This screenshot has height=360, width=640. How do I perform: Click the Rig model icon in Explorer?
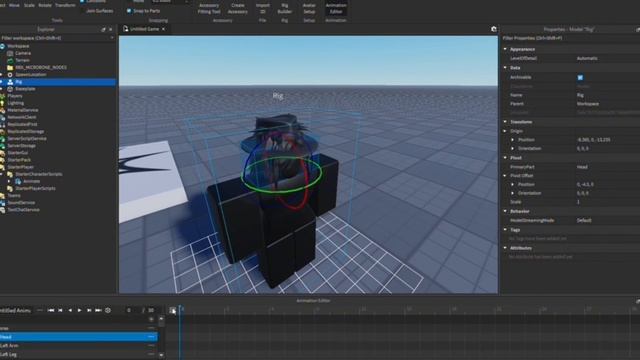pyautogui.click(x=10, y=82)
